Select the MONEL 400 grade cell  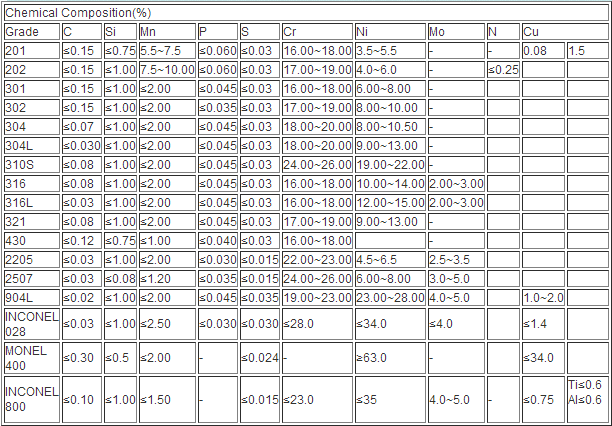(25, 358)
